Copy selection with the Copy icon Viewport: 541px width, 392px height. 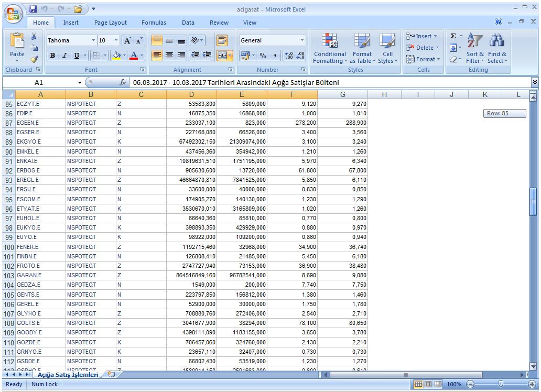(x=34, y=48)
